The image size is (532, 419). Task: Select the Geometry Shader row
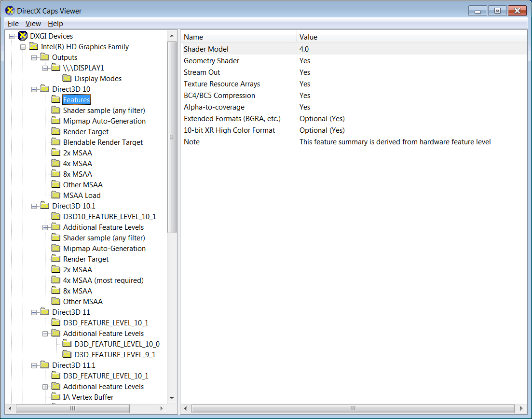click(x=354, y=60)
